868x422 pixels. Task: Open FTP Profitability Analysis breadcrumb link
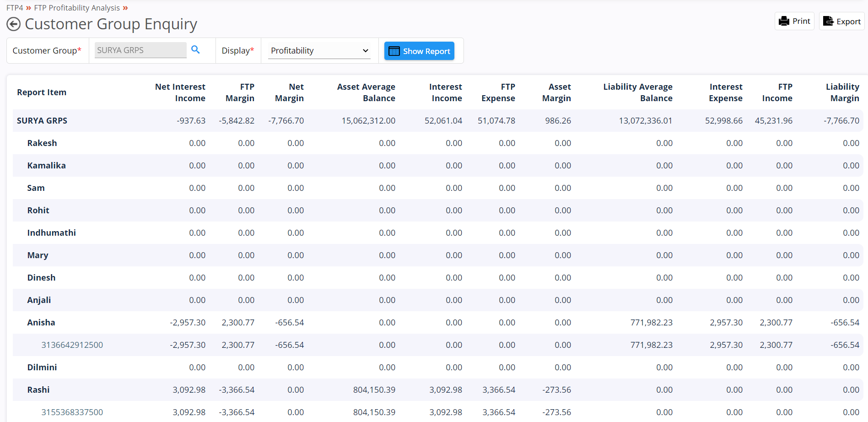click(77, 8)
